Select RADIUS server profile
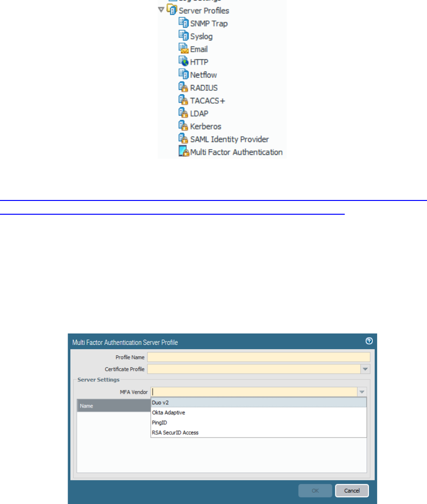Screen dimensions: 427x504 click(x=204, y=88)
